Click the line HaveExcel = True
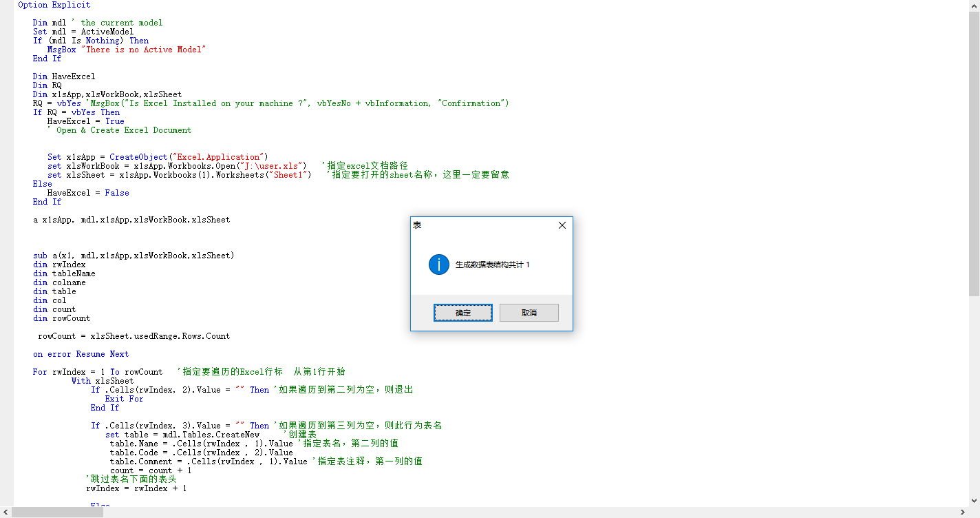980x518 pixels. click(x=86, y=121)
